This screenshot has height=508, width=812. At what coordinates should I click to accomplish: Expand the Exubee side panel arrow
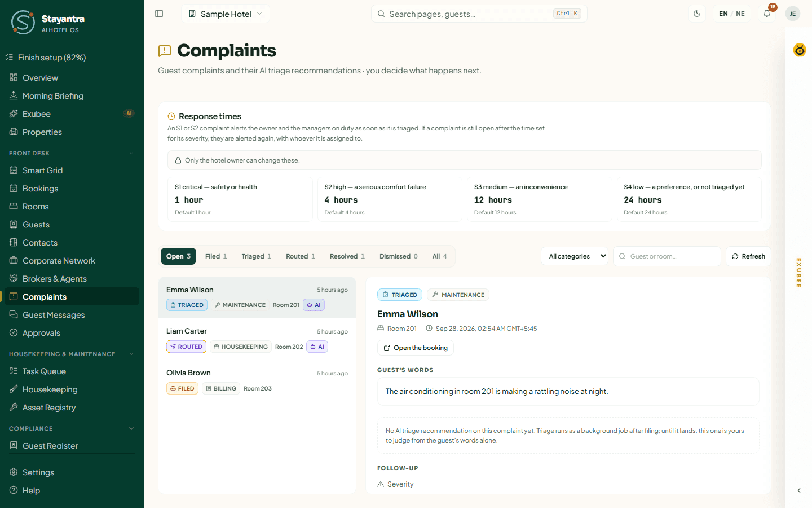(799, 491)
